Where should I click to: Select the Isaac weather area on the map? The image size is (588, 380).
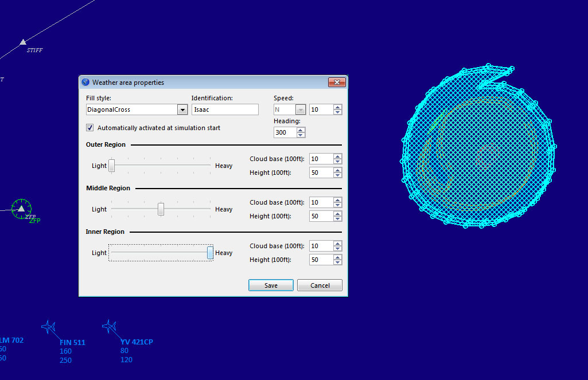(478, 146)
